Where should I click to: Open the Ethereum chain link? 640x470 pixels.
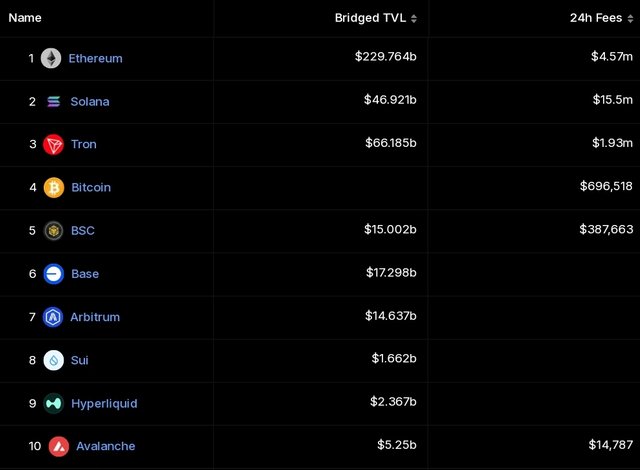click(96, 58)
